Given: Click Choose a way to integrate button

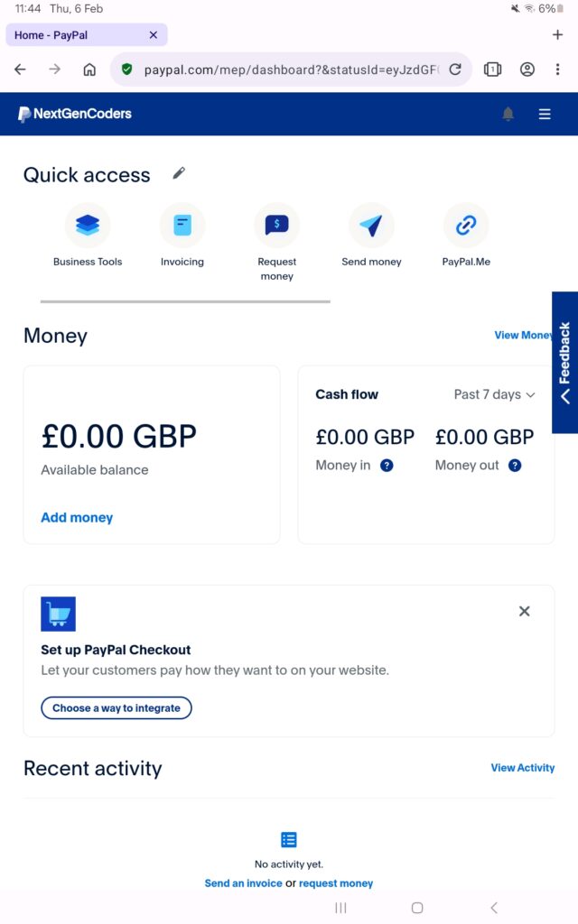Looking at the screenshot, I should 117,708.
